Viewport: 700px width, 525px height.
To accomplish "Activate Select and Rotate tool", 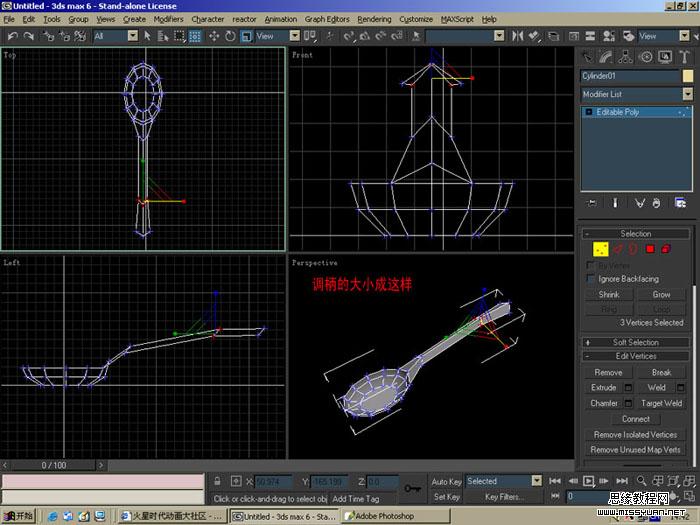I will pos(230,36).
